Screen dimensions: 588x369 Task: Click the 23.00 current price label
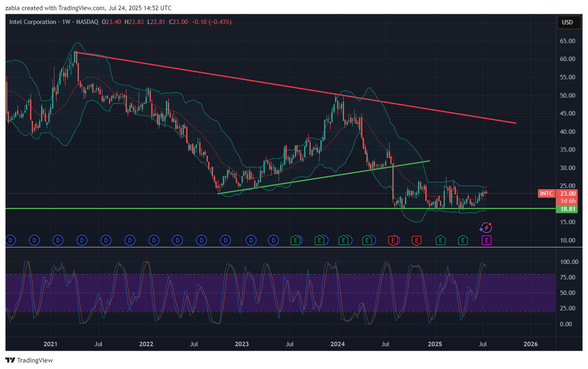[x=568, y=194]
